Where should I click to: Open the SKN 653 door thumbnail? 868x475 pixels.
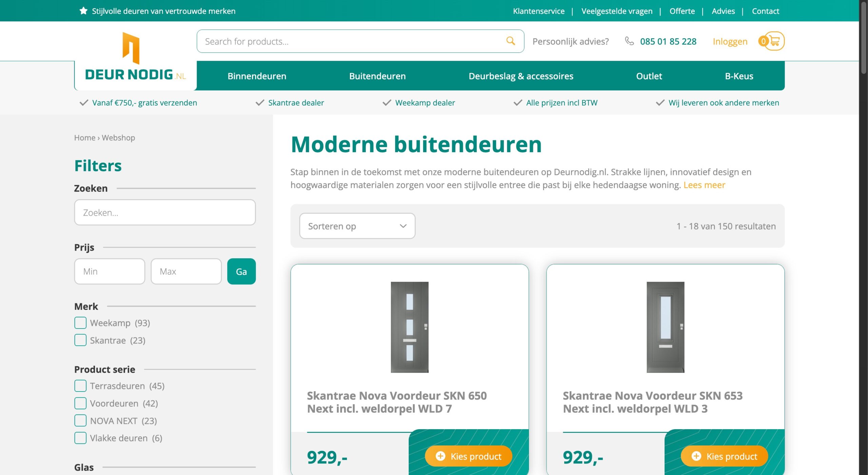click(x=666, y=327)
